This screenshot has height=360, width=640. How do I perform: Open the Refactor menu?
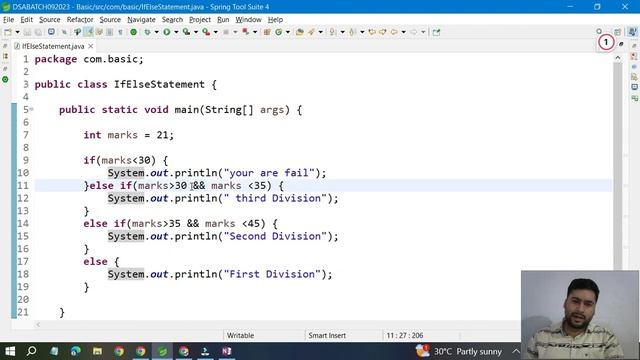[x=80, y=20]
